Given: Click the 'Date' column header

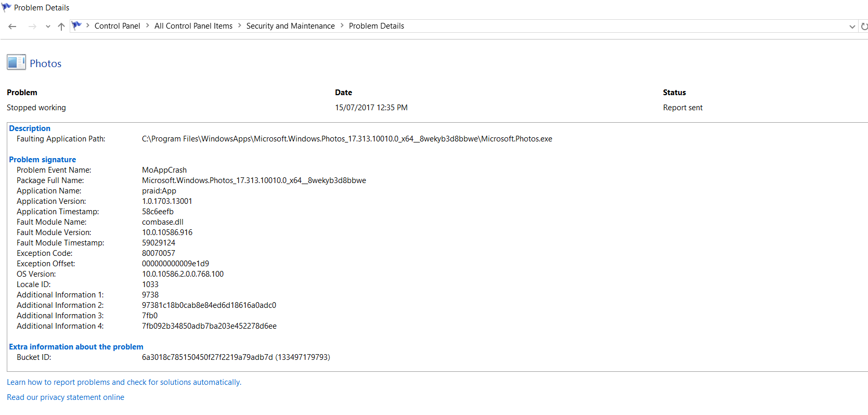Looking at the screenshot, I should 343,93.
